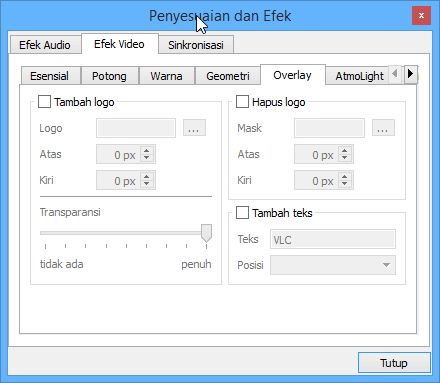Click the "Mask" label
440x383 pixels.
[249, 128]
